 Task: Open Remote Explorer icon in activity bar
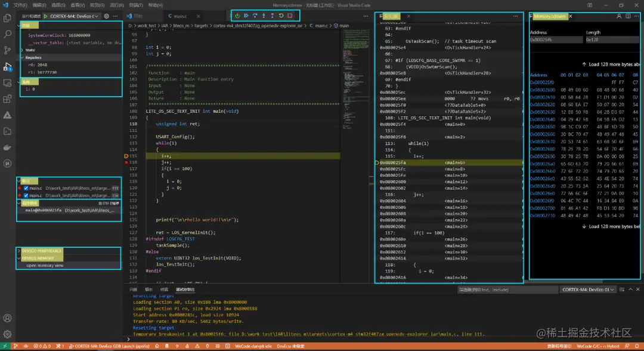(x=7, y=82)
